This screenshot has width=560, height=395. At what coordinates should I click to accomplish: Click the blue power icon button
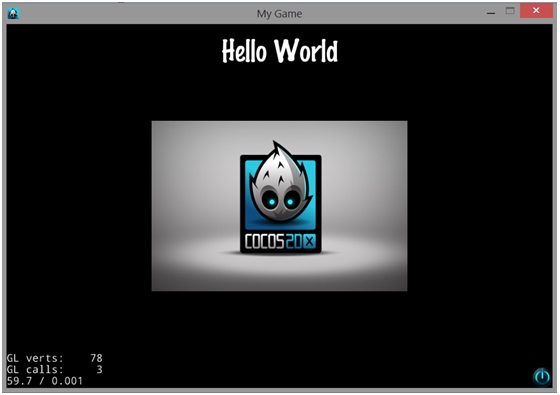[x=542, y=377]
